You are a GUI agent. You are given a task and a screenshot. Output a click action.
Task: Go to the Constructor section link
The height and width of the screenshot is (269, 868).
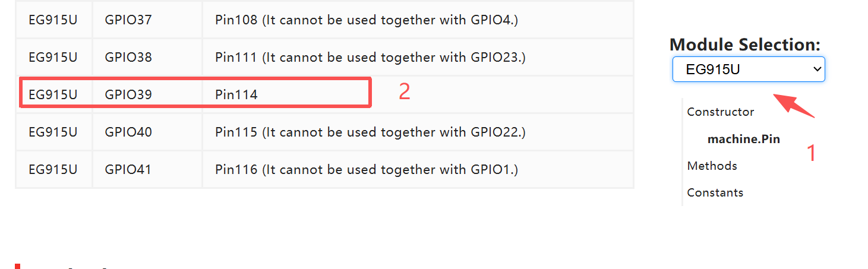point(720,112)
